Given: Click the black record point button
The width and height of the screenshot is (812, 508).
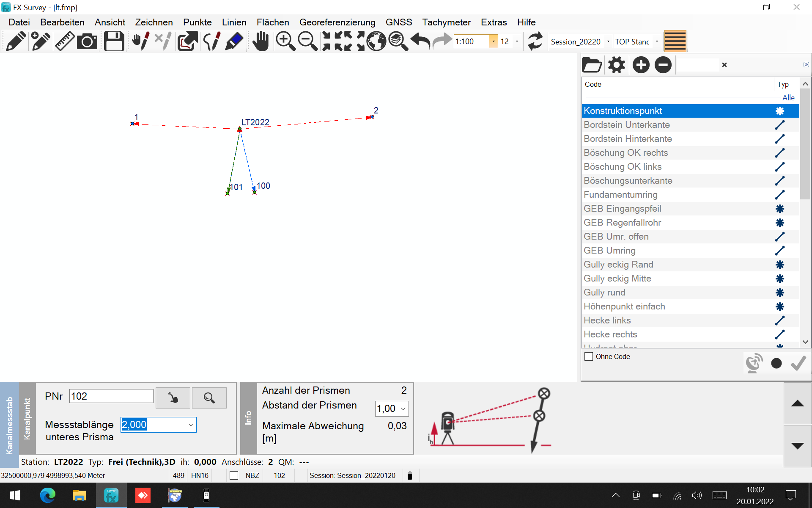Looking at the screenshot, I should point(776,363).
